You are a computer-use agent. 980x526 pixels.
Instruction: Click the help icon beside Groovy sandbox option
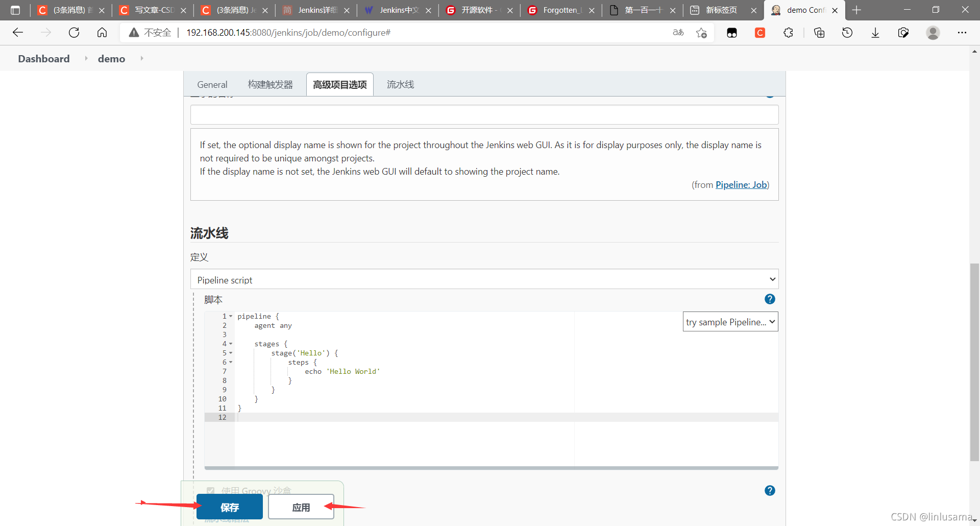pyautogui.click(x=770, y=491)
